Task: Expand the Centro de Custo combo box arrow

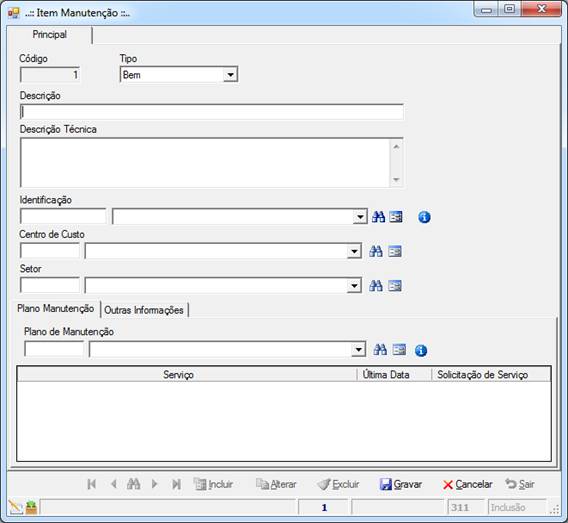Action: click(354, 251)
